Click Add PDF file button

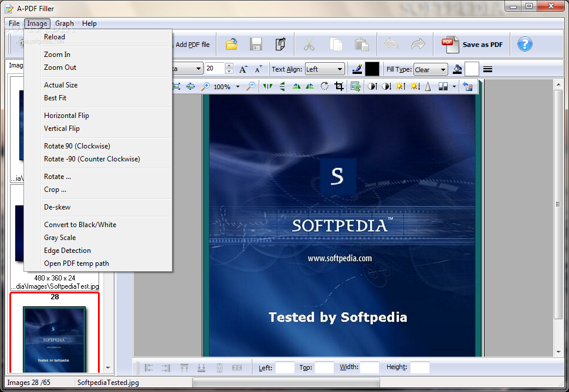[192, 45]
